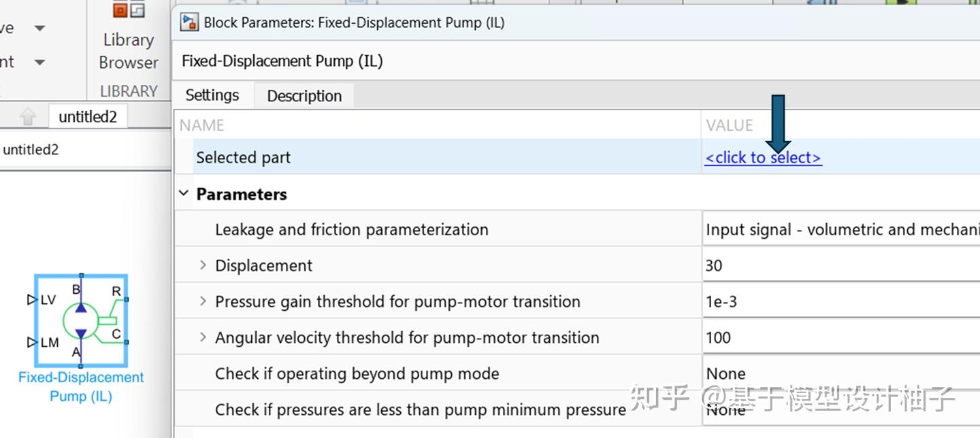The image size is (980, 438).
Task: Open the dropdown arrow next to 've'
Action: point(39,27)
